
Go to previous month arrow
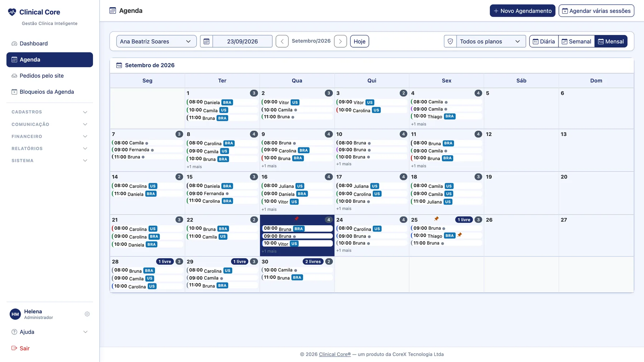point(282,41)
